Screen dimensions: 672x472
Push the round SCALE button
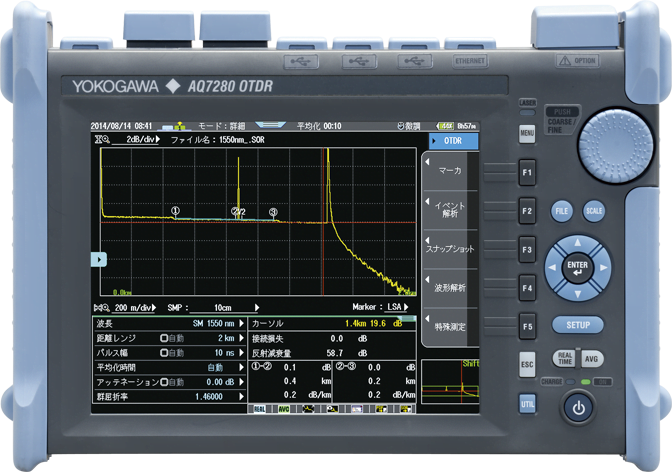pyautogui.click(x=594, y=211)
